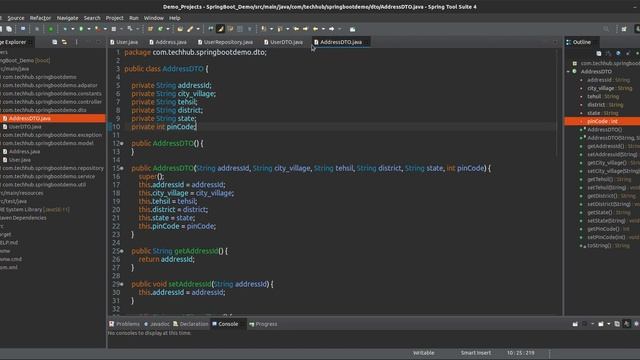The image size is (640, 360).
Task: Click the Boot Dashboard relaunch icon
Action: coord(51,29)
